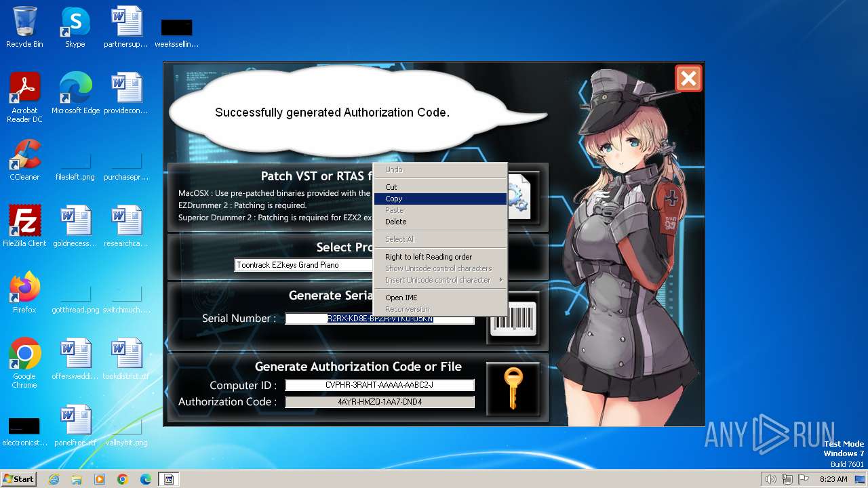
Task: Select the partnersup Word document icon
Action: [x=126, y=27]
